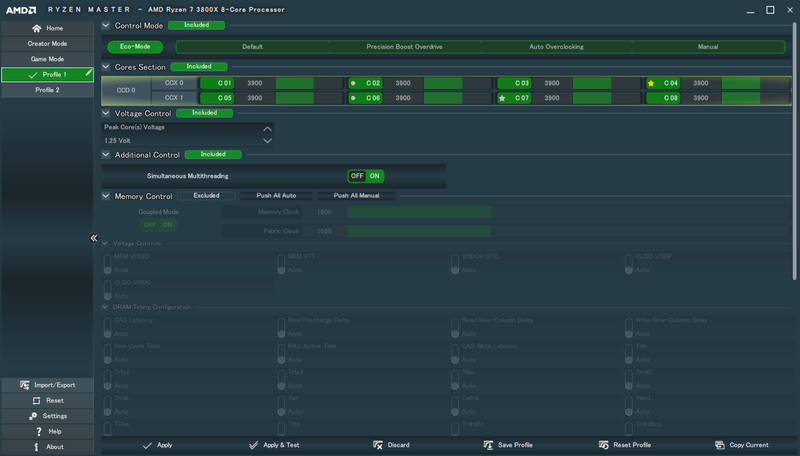Toggle MEM VDDIO Auto switch
The image size is (800, 456).
click(108, 264)
